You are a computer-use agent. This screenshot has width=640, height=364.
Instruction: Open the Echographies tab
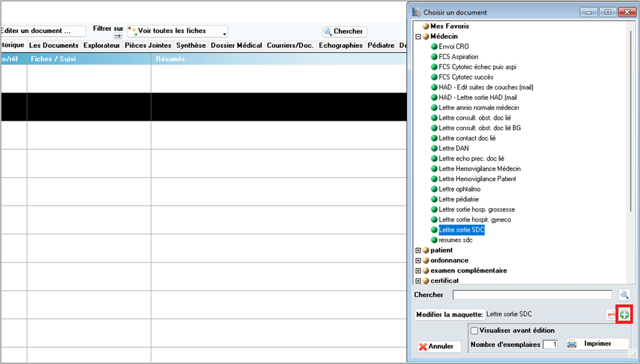[341, 45]
